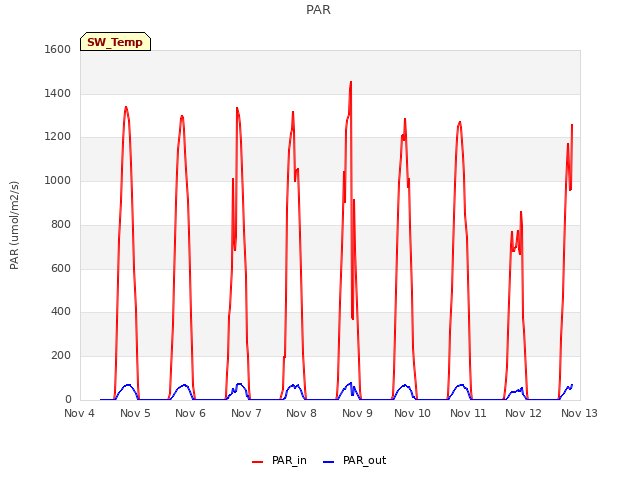Click the 0 y-axis tick label
The image size is (640, 480).
[x=68, y=399]
